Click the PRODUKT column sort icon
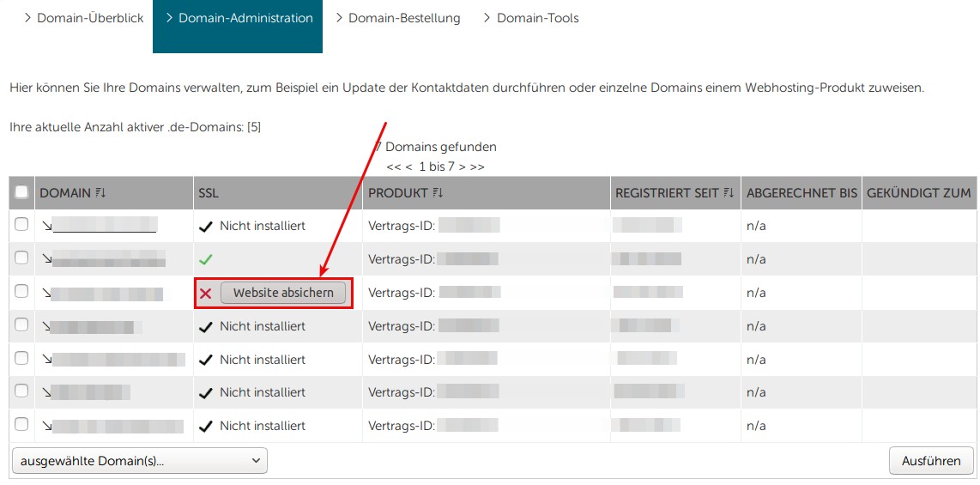980x485 pixels. (438, 193)
